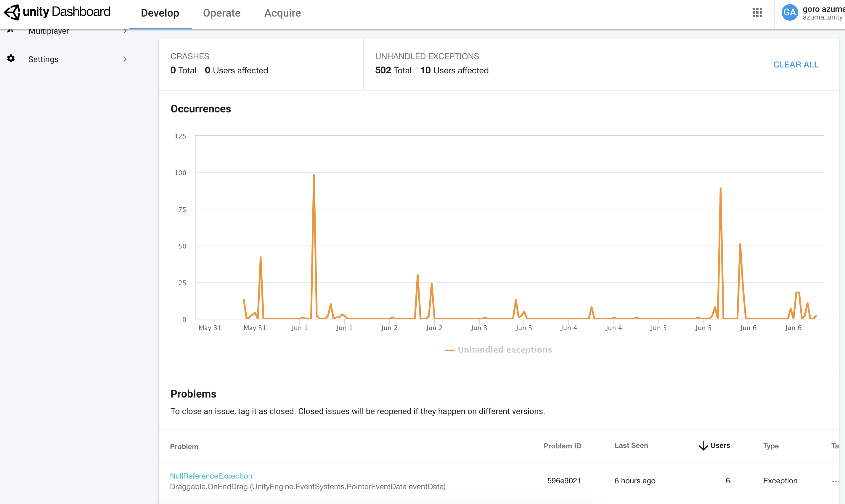The height and width of the screenshot is (504, 845).
Task: Expand the Multiplayer chevron
Action: 125,31
